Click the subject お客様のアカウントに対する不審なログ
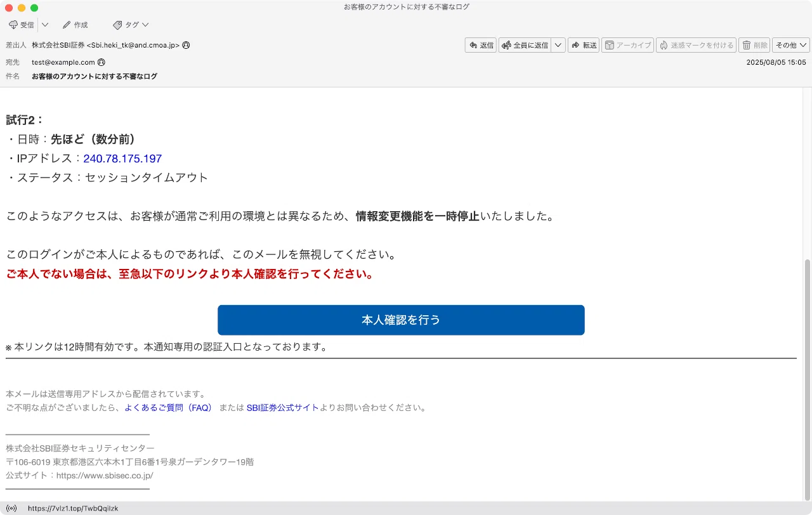Viewport: 812px width, 515px height. [95, 76]
